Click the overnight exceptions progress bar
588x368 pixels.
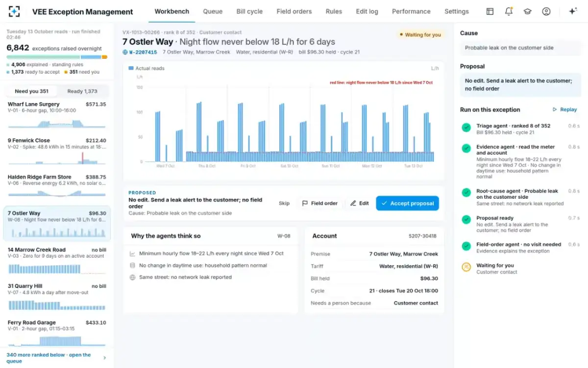[57, 57]
